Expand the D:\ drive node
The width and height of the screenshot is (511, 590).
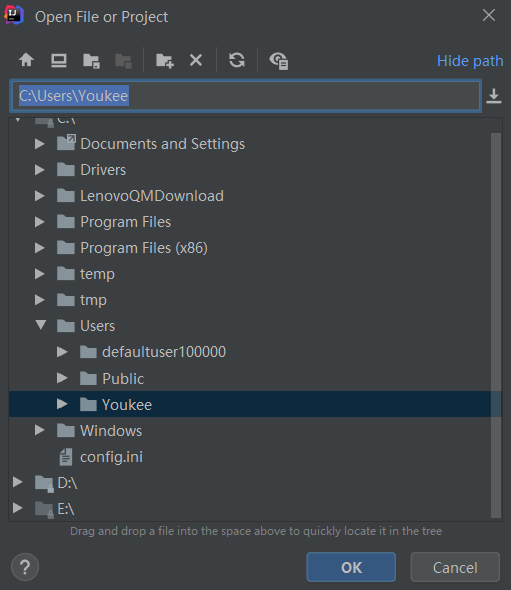pyautogui.click(x=17, y=482)
